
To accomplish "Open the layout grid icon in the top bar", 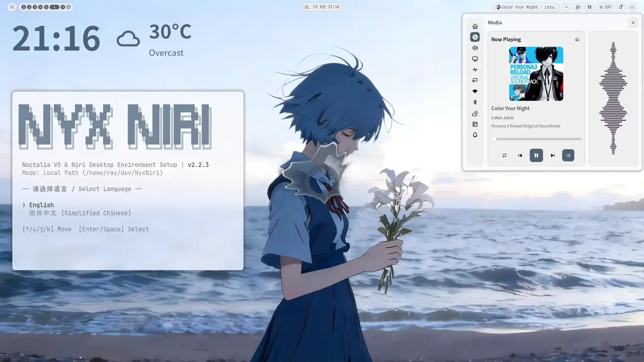I will pyautogui.click(x=589, y=7).
